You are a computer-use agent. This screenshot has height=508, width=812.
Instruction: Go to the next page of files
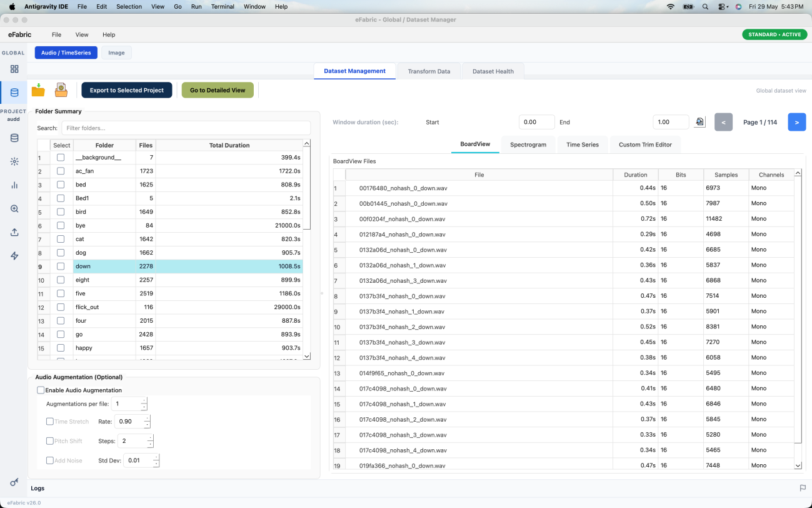pyautogui.click(x=797, y=122)
